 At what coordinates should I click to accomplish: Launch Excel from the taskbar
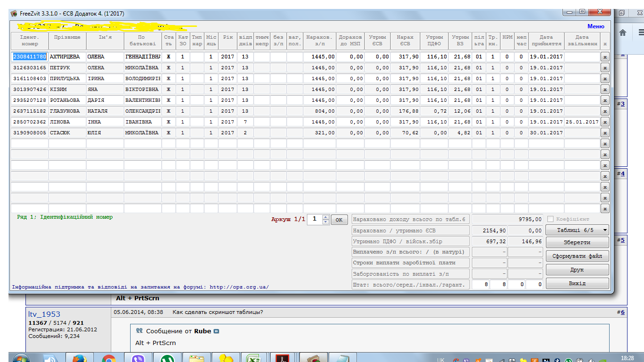(x=255, y=359)
